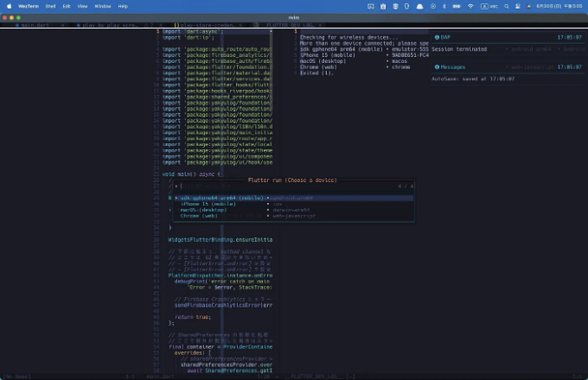Screen dimensions: 588x380
Task: Select Chrome (web) device
Action: pos(294,216)
